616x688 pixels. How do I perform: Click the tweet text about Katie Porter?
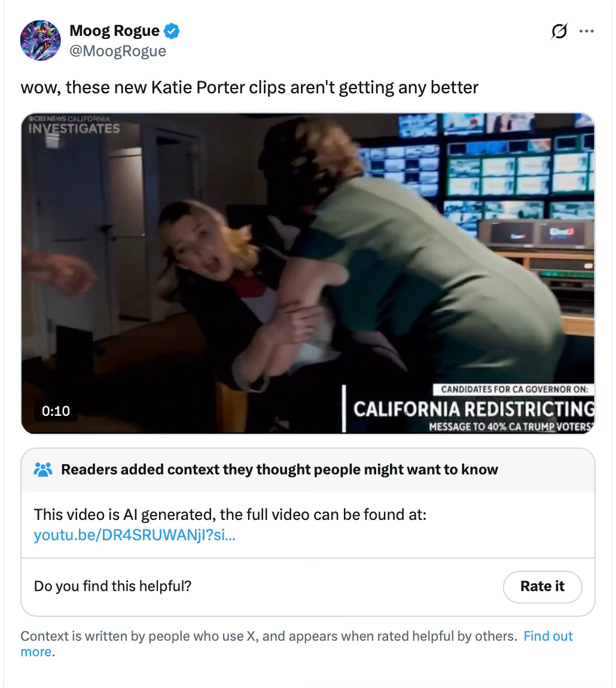[x=249, y=87]
